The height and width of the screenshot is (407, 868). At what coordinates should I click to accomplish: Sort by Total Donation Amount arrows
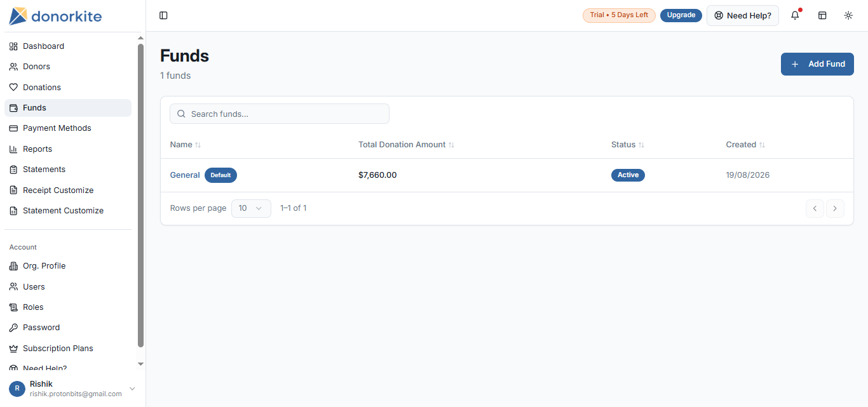(451, 145)
